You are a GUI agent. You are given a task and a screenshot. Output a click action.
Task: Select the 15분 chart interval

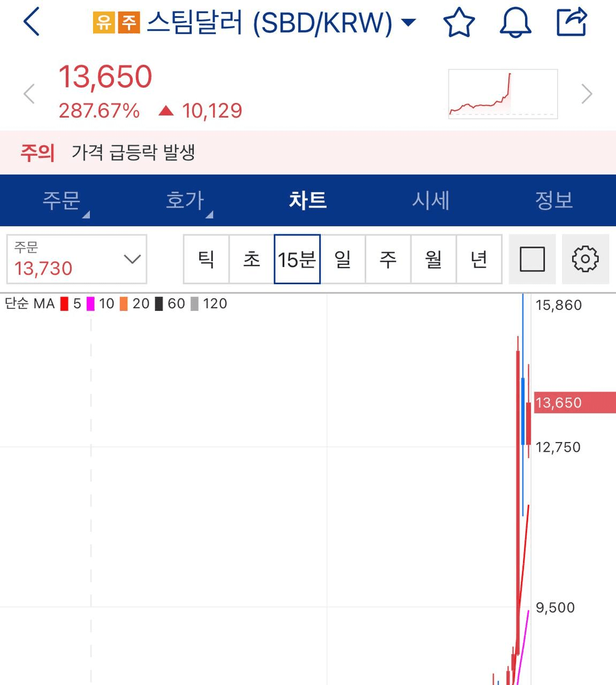297,259
